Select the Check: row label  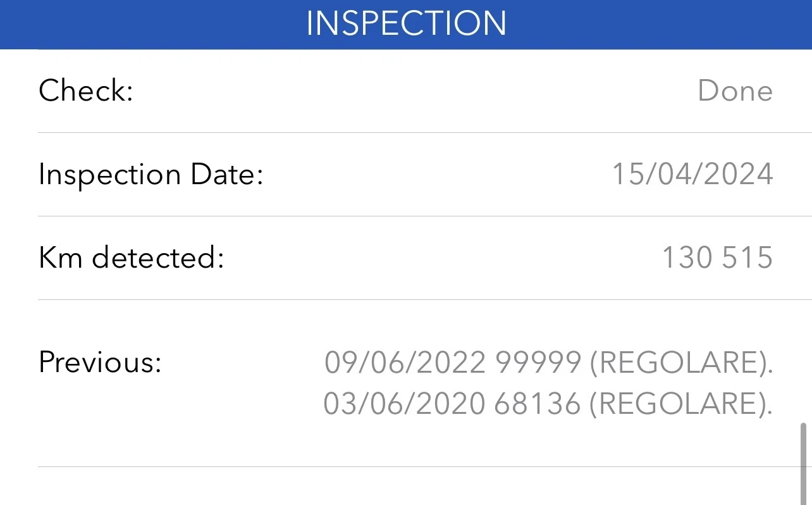point(86,91)
